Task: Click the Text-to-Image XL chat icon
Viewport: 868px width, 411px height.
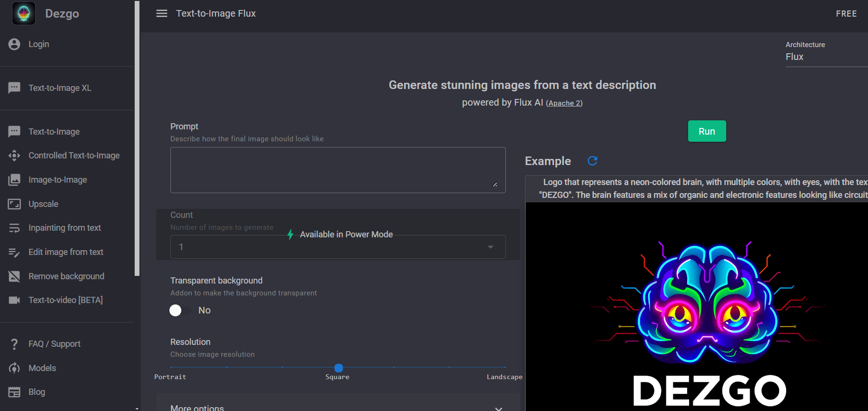Action: [x=14, y=88]
